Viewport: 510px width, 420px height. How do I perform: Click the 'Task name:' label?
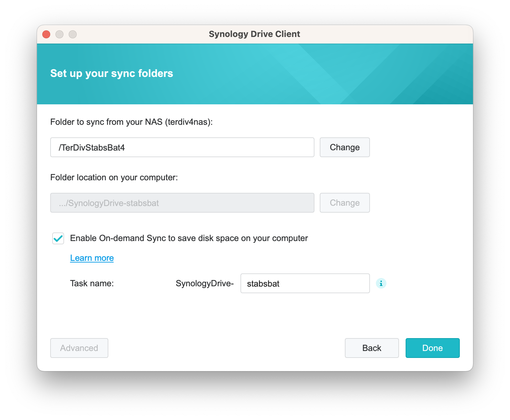[92, 283]
